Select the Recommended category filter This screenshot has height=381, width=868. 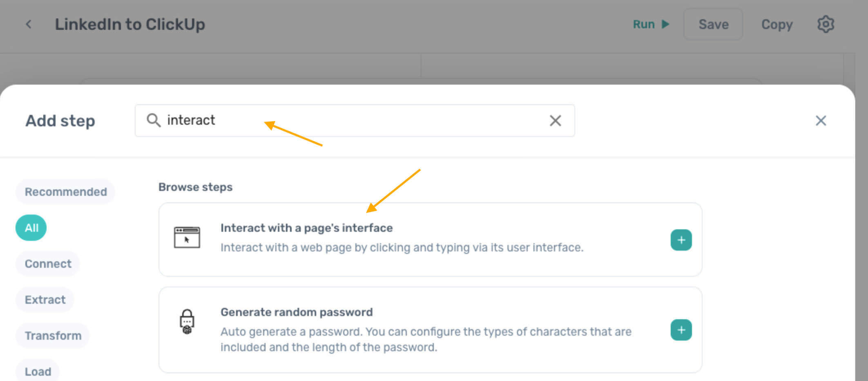(x=65, y=192)
